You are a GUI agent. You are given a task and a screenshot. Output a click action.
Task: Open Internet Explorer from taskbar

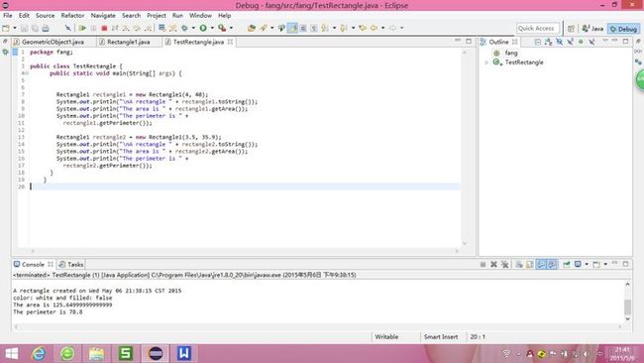pyautogui.click(x=39, y=353)
